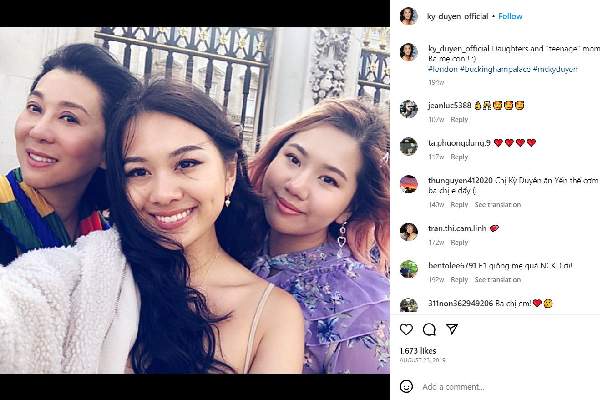The image size is (600, 400).
Task: See translation of bertolee's comment
Action: (x=498, y=280)
